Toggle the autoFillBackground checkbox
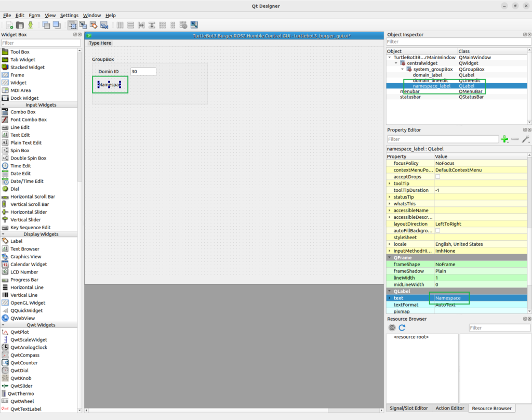The image size is (532, 420). [x=437, y=231]
